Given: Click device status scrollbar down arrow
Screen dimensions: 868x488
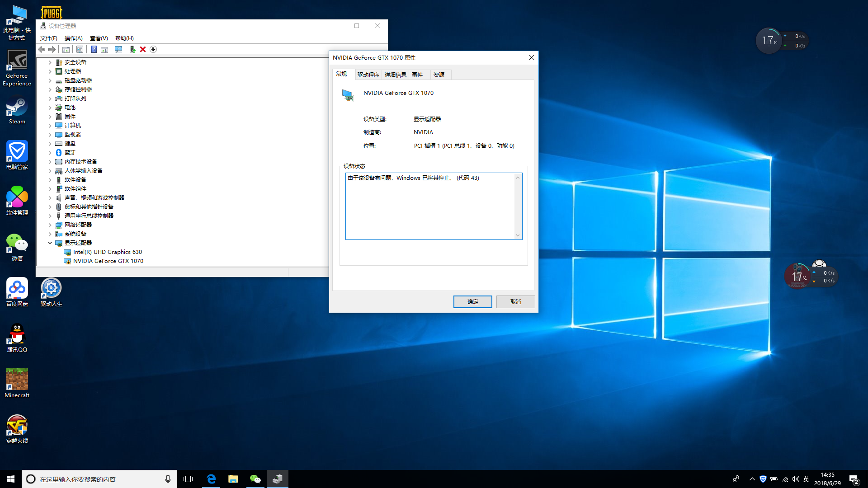Looking at the screenshot, I should coord(518,235).
